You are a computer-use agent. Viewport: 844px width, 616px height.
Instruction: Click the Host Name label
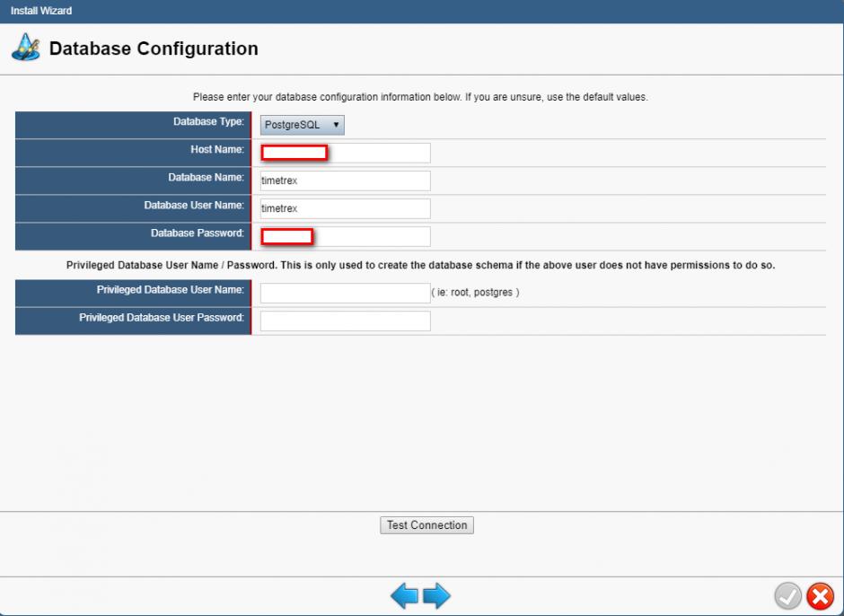tap(217, 150)
